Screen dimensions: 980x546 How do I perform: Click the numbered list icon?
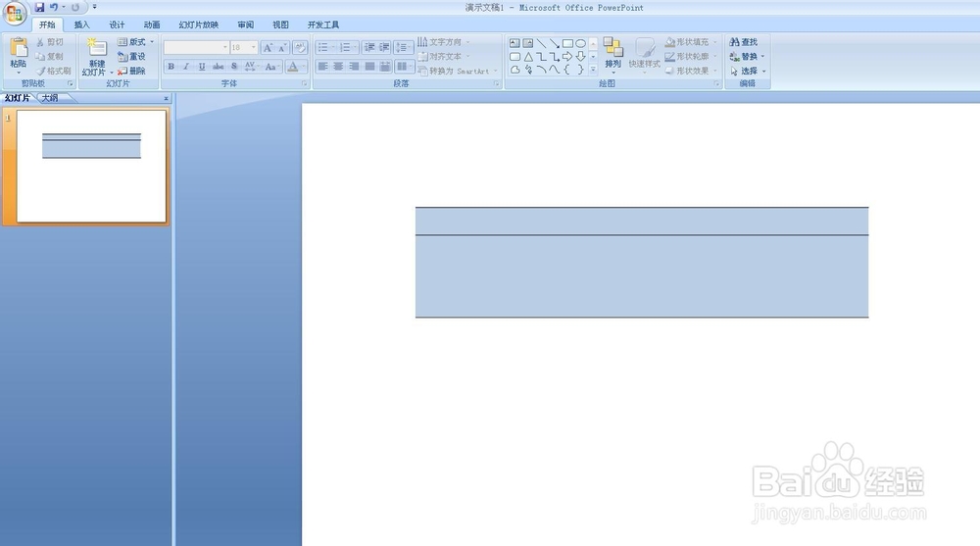click(345, 47)
